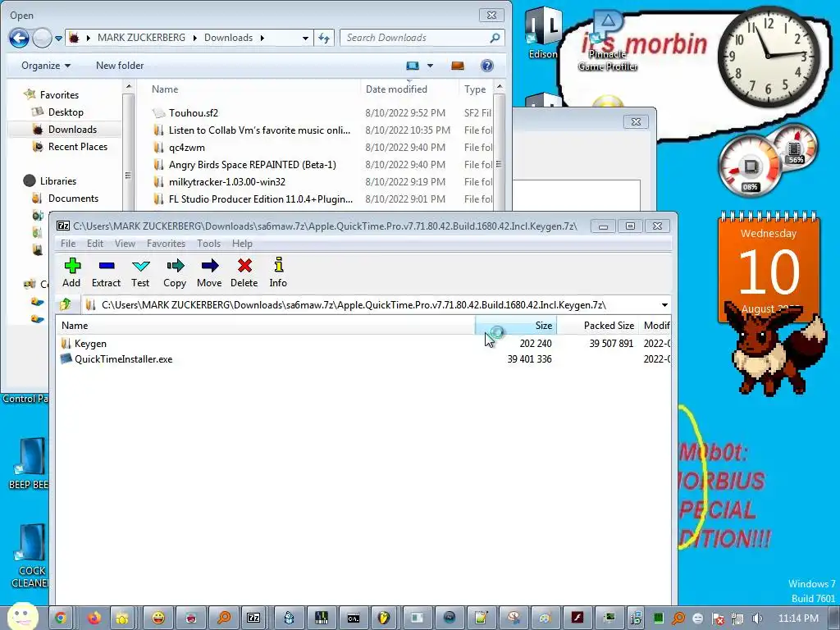
Task: Click the Copy toolbar icon in 7-Zip
Action: 175,272
